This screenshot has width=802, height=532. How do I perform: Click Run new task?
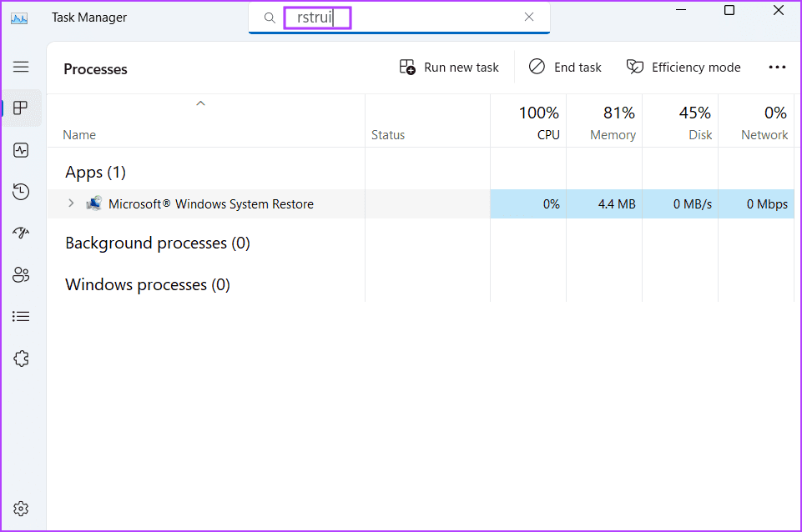(448, 68)
